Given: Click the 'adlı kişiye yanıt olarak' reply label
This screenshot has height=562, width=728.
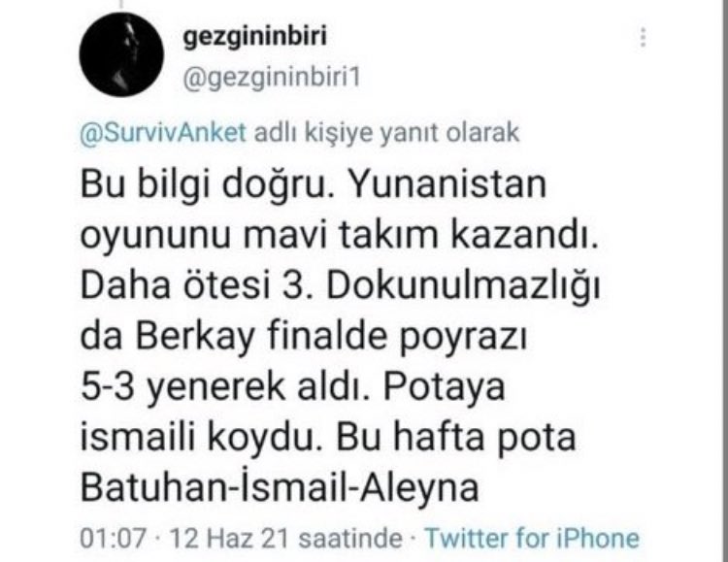Looking at the screenshot, I should point(386,133).
